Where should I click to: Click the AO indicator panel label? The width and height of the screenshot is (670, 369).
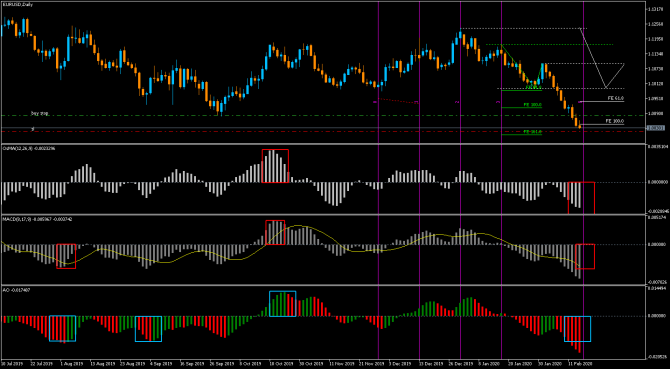[x=13, y=290]
